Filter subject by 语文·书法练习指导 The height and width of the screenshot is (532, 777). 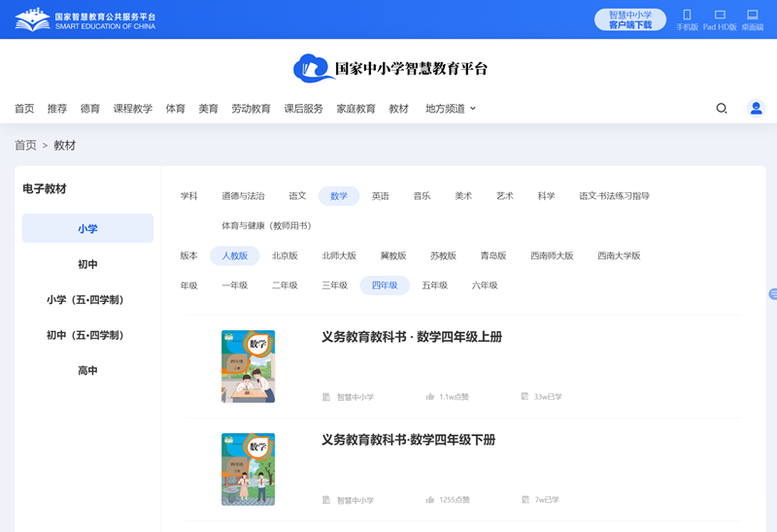[x=614, y=196]
